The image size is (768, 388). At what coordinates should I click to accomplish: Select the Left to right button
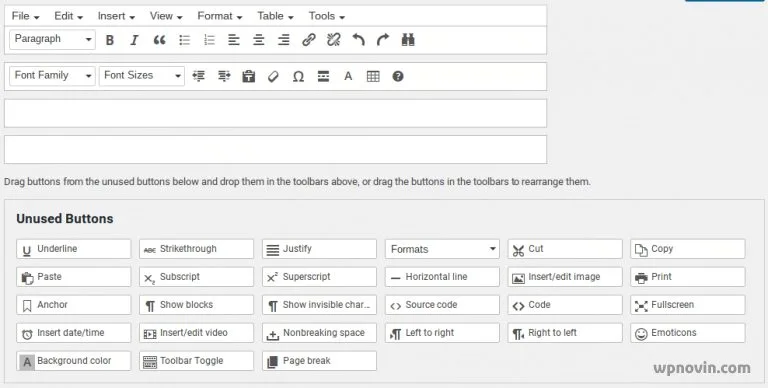pos(442,333)
